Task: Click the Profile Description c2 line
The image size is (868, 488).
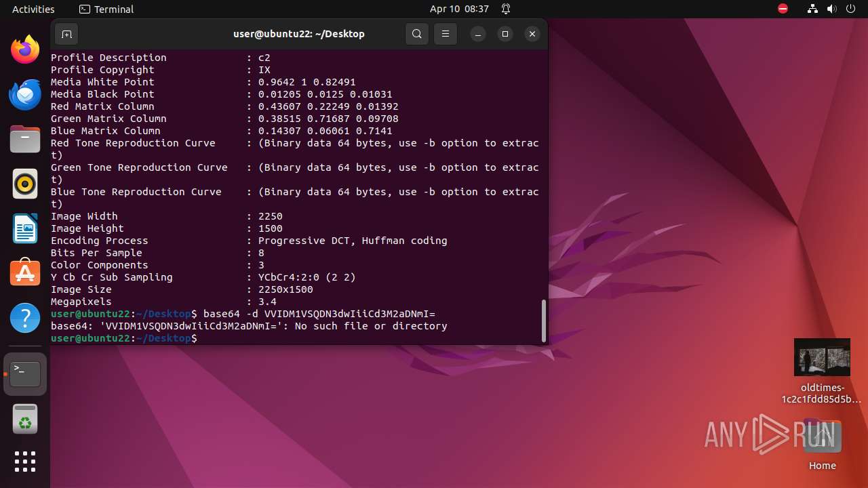Action: (161, 58)
